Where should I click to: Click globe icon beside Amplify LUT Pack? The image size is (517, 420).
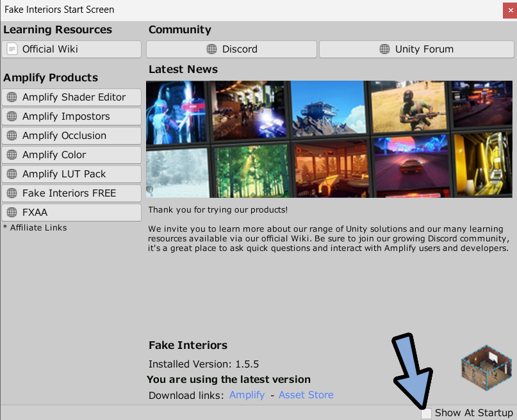[x=12, y=174]
